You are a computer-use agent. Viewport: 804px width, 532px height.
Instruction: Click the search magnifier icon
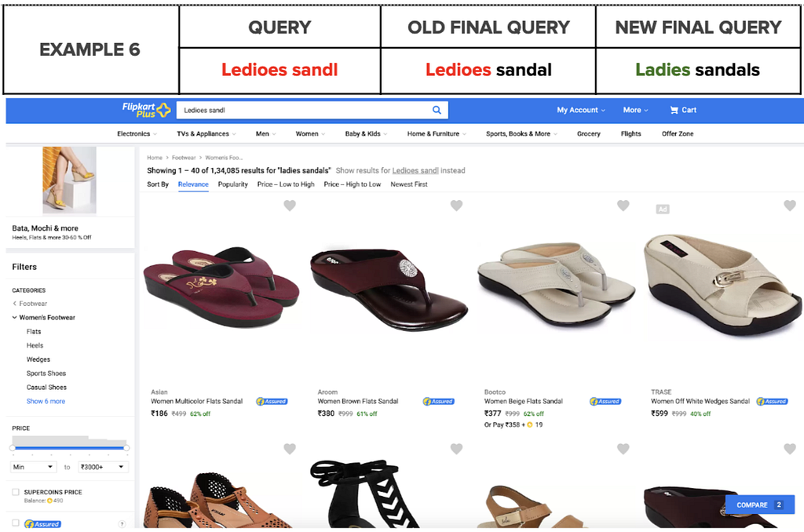(437, 110)
